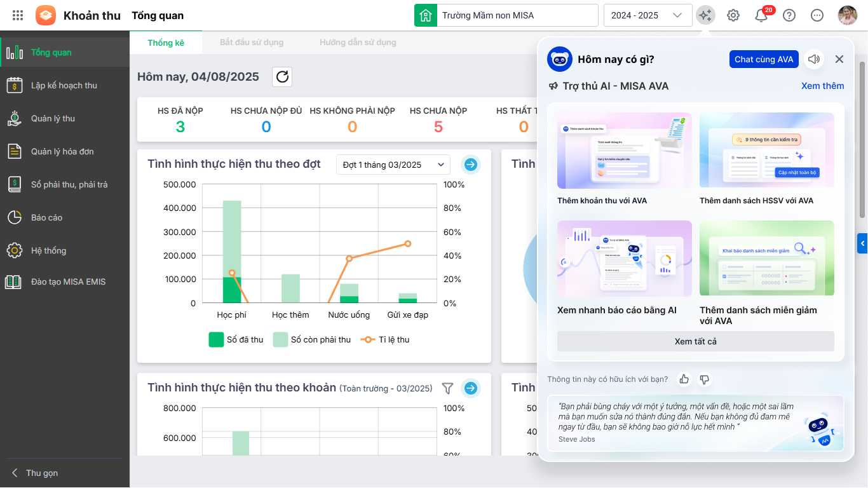Click the Quản lý thu money-hand icon
Screen dimensions: 868x488
[x=15, y=118]
